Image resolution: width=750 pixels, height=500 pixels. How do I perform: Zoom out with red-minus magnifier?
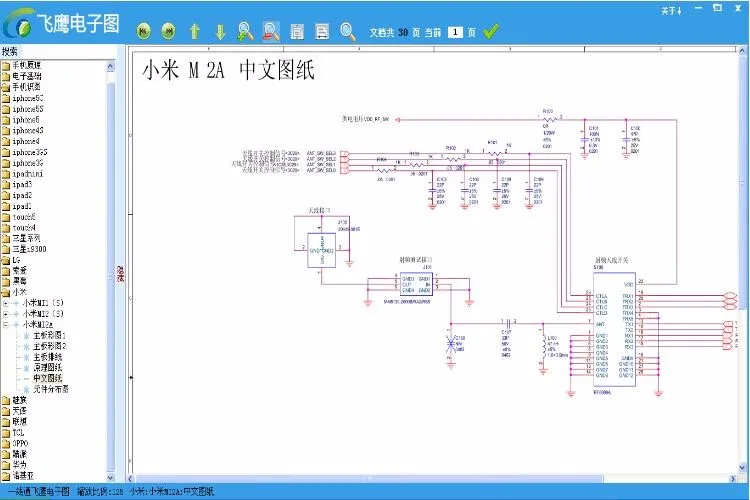[x=271, y=32]
